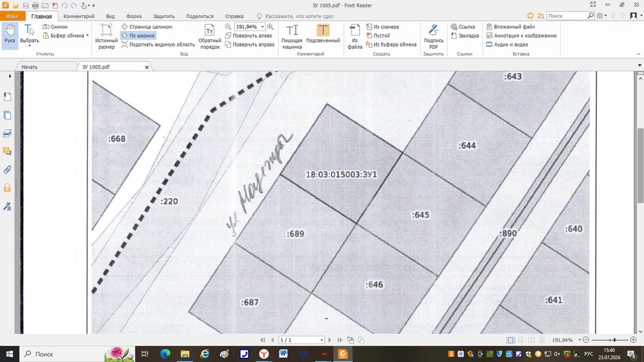Select the Пишущая машинка typewriter tool
The image size is (644, 362).
292,36
